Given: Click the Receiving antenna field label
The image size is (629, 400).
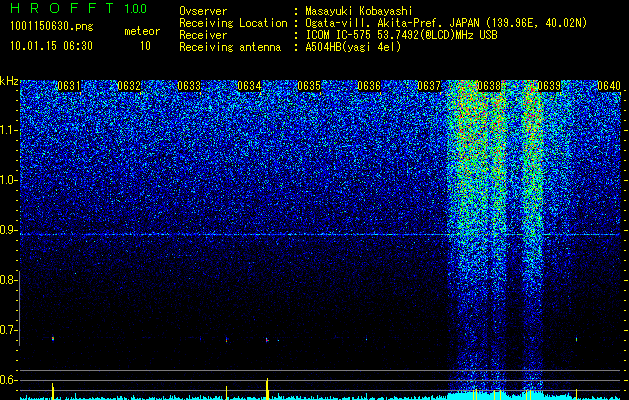Looking at the screenshot, I should [x=230, y=47].
